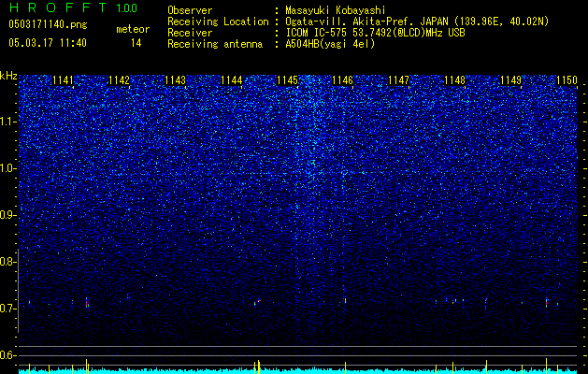Click the 'Receiving Location' label
Viewport: 588px width, 374px height.
pos(218,22)
